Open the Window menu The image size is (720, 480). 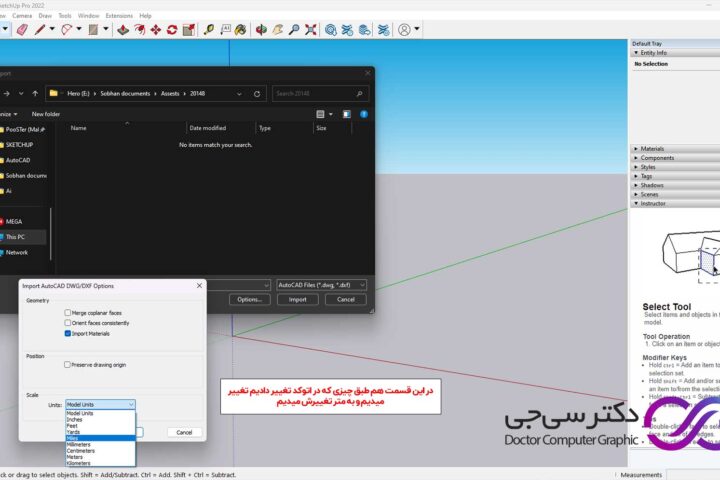tap(88, 16)
